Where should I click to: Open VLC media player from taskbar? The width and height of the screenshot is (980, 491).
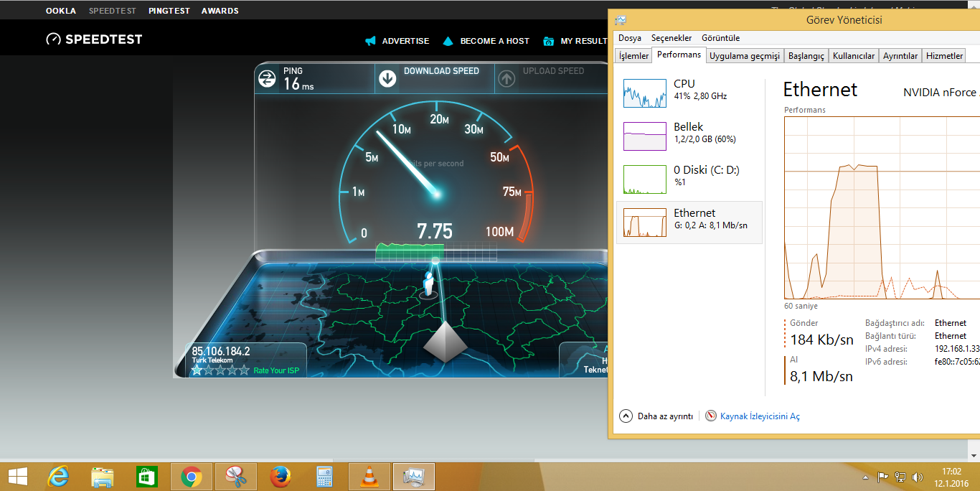[x=369, y=477]
